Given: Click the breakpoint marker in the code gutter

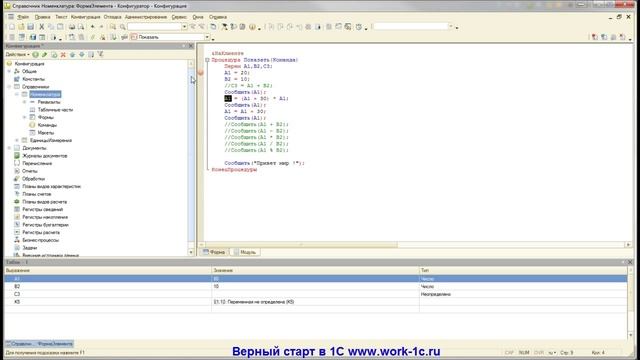Looking at the screenshot, I should [x=200, y=73].
